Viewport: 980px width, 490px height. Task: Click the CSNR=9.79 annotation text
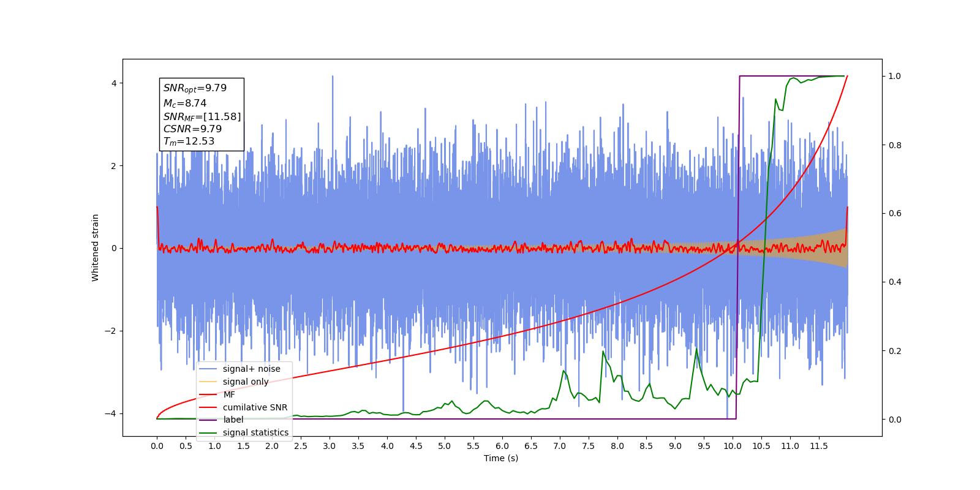[192, 129]
